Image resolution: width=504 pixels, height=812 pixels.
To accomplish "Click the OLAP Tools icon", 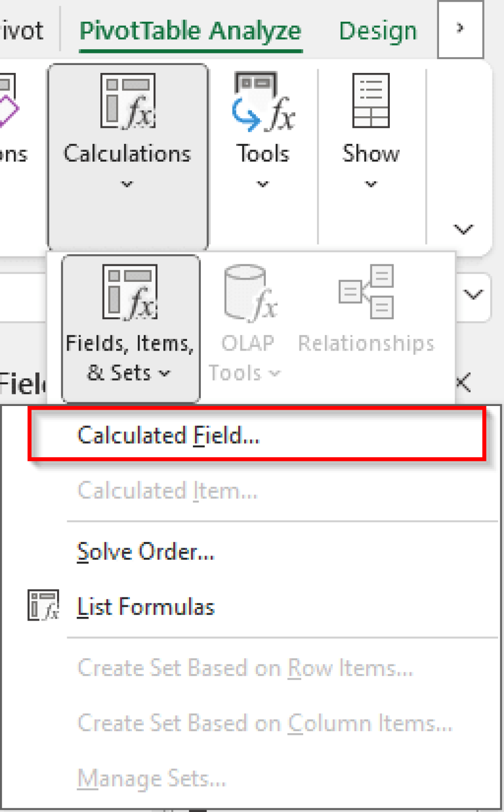I will [x=248, y=293].
